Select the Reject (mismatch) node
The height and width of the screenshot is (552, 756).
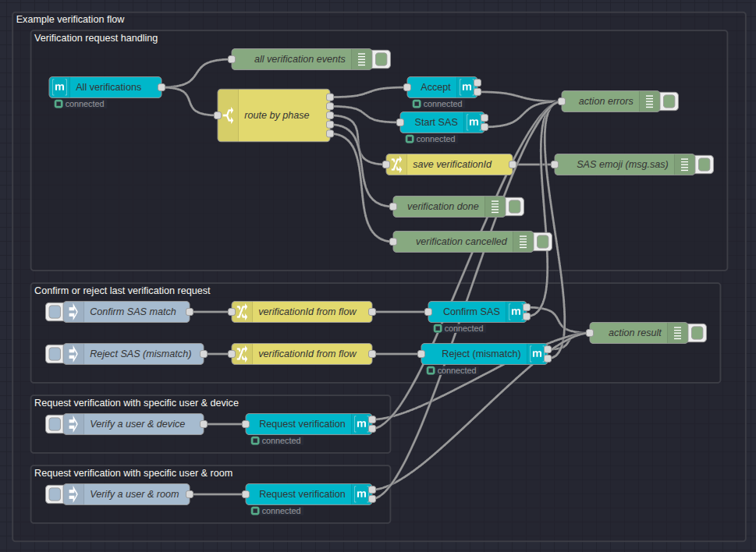point(484,354)
